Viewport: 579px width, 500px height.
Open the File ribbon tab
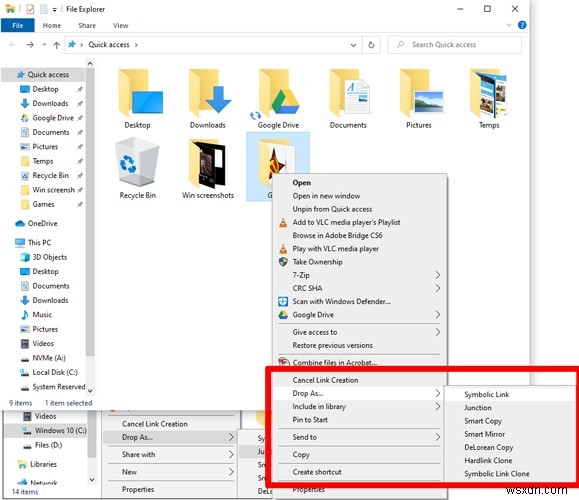click(18, 25)
